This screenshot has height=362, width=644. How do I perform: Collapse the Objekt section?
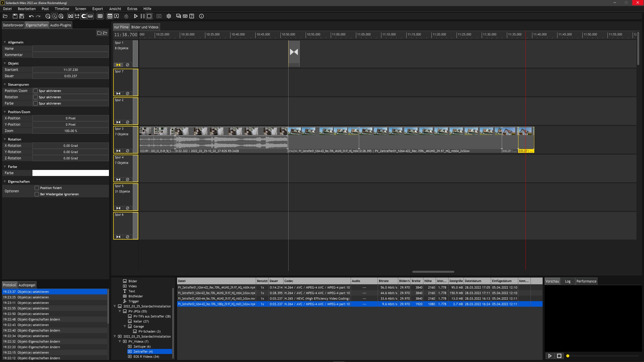coord(5,63)
